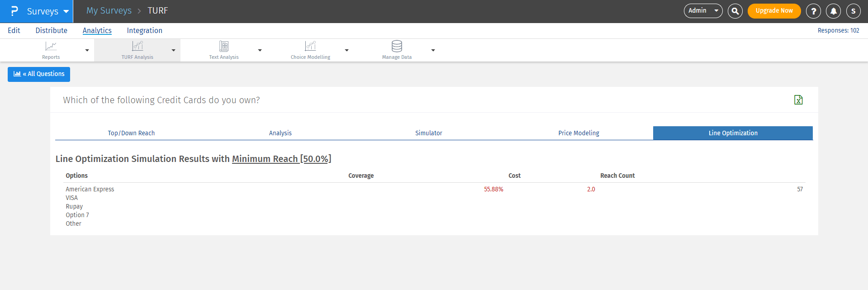Click the Upgrade Now button
The height and width of the screenshot is (290, 868).
coord(774,11)
